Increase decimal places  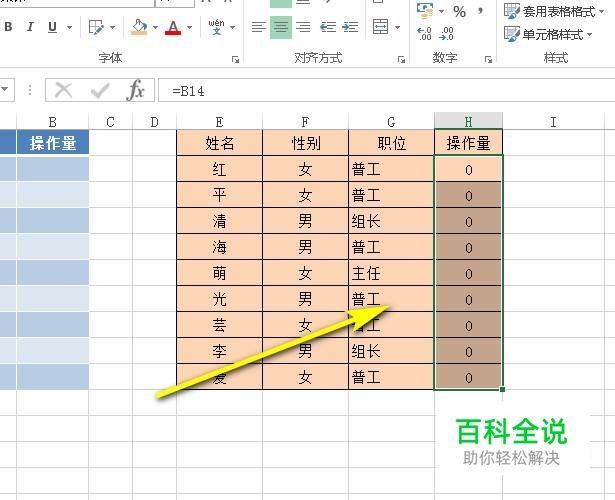[x=424, y=34]
